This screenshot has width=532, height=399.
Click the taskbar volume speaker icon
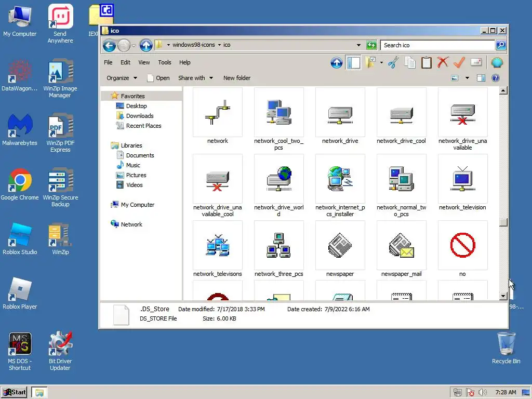point(482,393)
